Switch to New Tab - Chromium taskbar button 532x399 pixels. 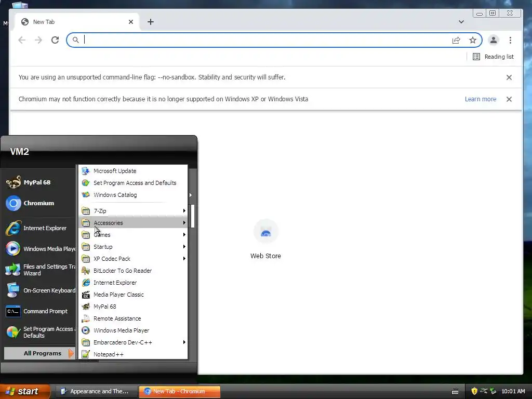(x=179, y=391)
